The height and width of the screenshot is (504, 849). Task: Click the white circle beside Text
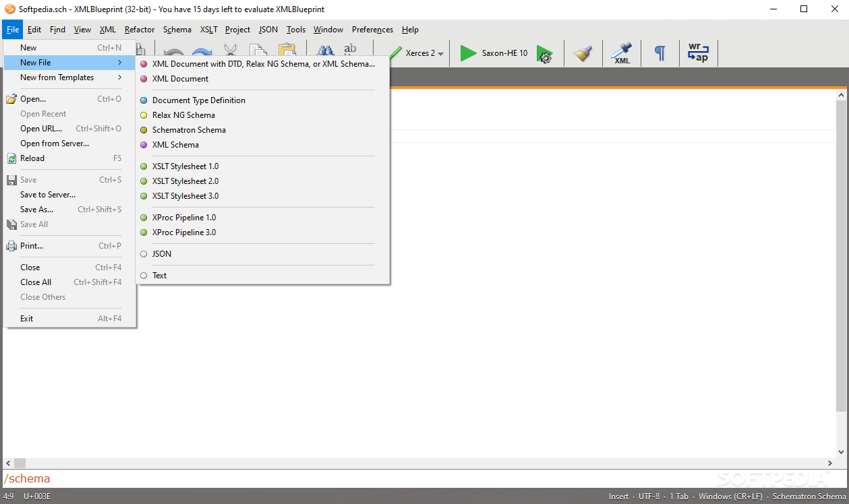point(144,276)
